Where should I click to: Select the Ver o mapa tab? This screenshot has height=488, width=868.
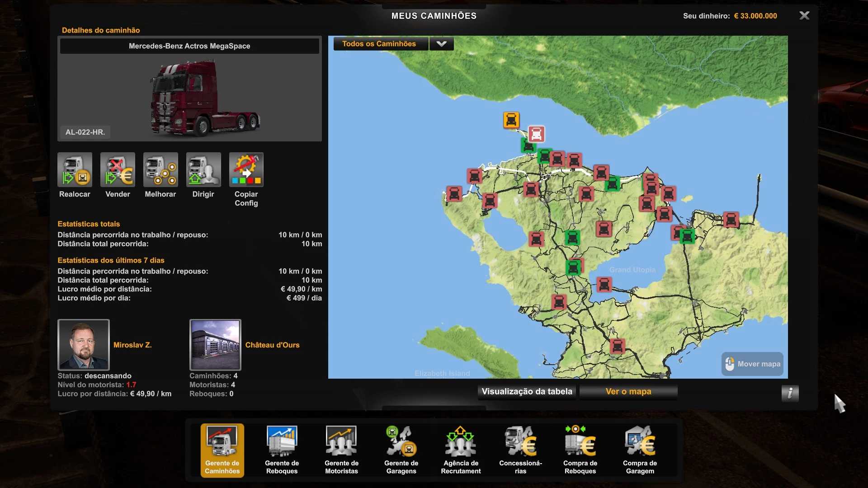[x=628, y=392]
